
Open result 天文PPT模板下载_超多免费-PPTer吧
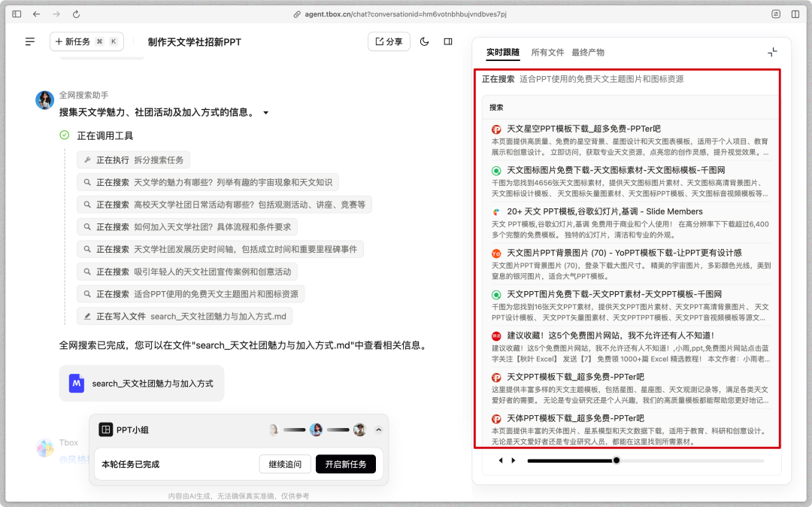pos(575,377)
